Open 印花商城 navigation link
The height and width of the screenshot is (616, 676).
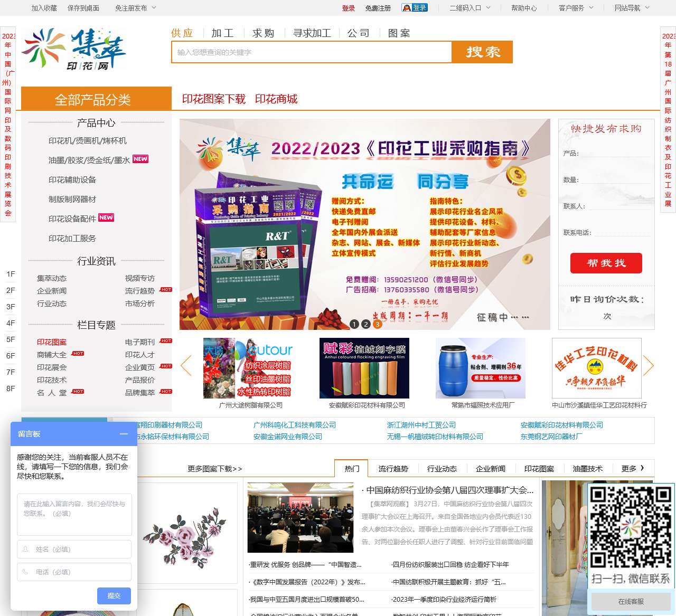(276, 99)
